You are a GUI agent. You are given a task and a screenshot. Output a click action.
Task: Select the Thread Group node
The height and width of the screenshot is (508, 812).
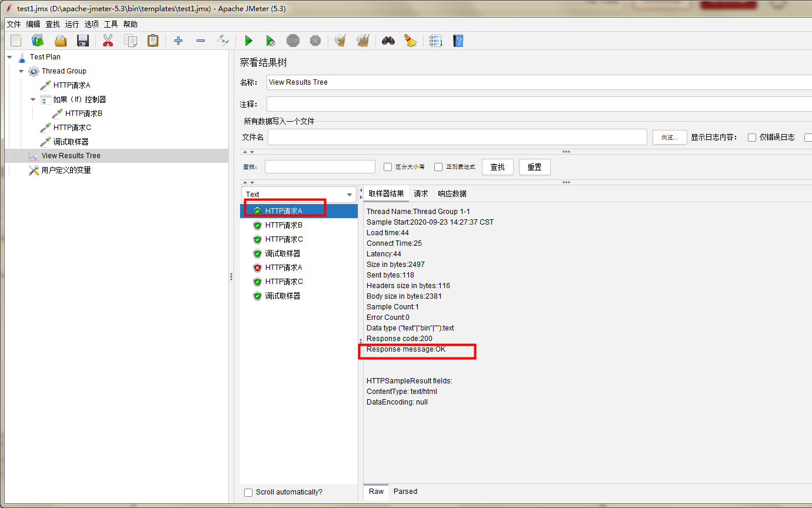click(64, 71)
